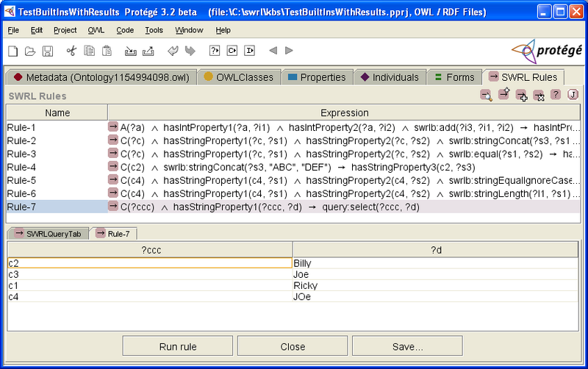Select Rule-1 in the rules list

pyautogui.click(x=57, y=127)
